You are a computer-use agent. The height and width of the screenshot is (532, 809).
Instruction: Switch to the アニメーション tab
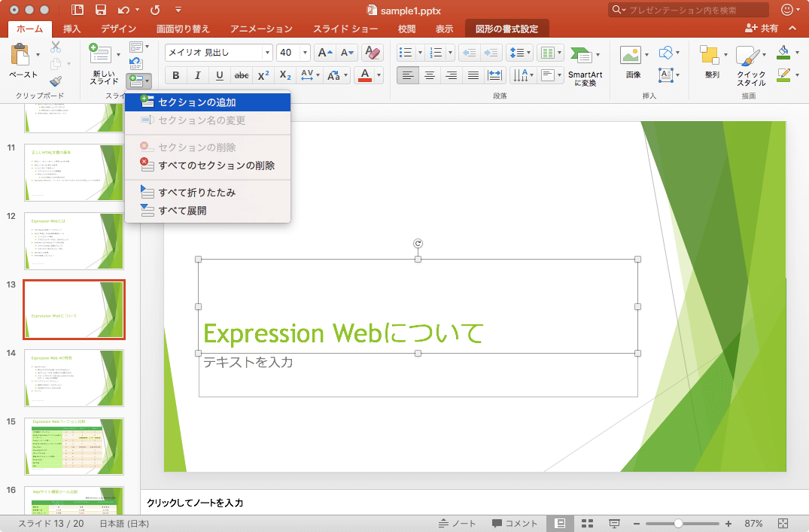point(261,29)
